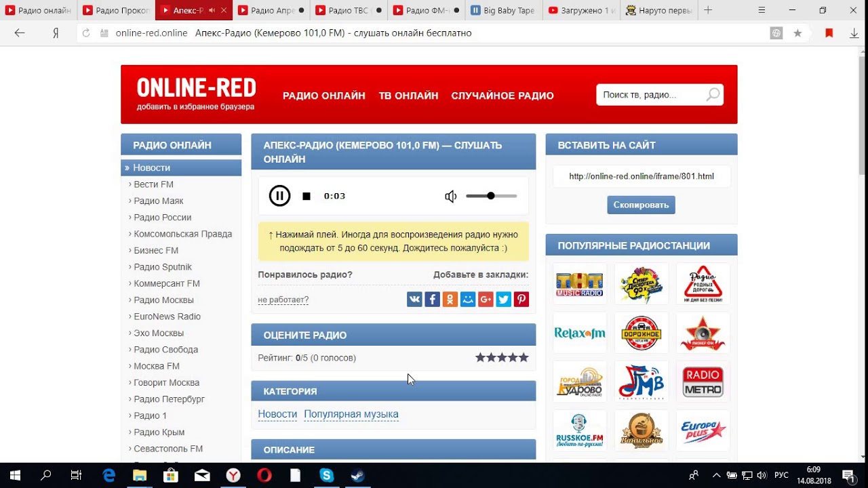Click the search magnifier icon in site header
This screenshot has height=488, width=868.
(x=713, y=95)
